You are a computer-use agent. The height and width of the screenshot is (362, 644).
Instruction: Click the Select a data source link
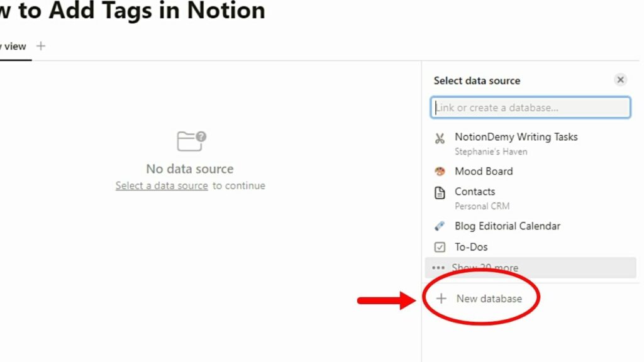click(x=161, y=185)
